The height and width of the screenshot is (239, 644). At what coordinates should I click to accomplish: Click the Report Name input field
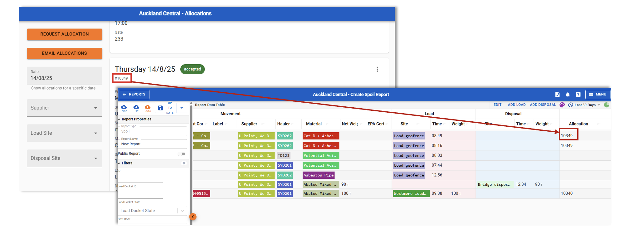[x=153, y=144]
